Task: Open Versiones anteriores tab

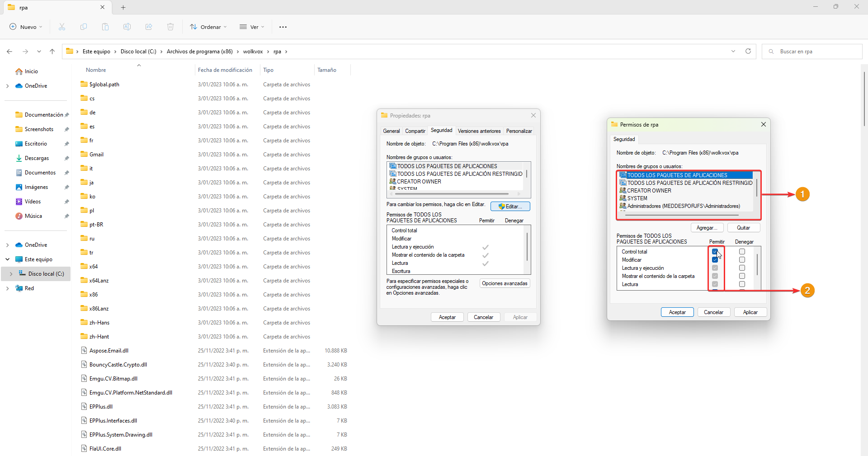Action: click(x=479, y=131)
